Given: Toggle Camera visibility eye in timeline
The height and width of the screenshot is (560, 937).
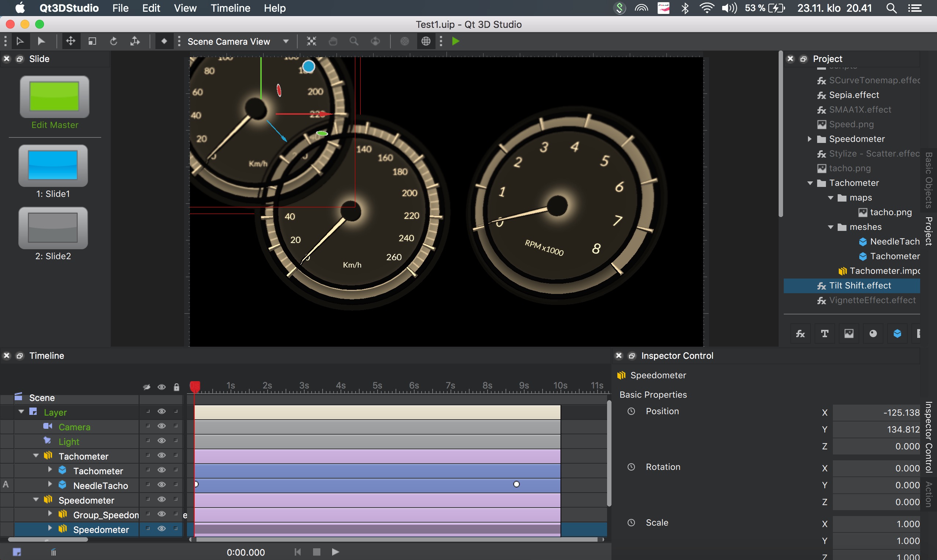Looking at the screenshot, I should [x=162, y=426].
